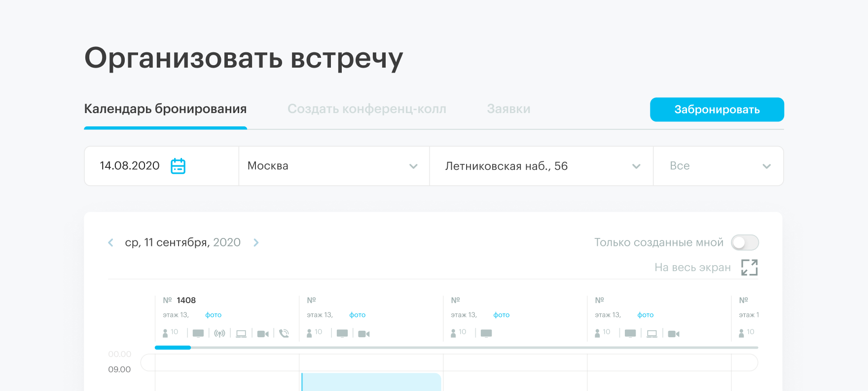Open the 'Заявки' tab
Screen dimensions: 868x391
[508, 109]
